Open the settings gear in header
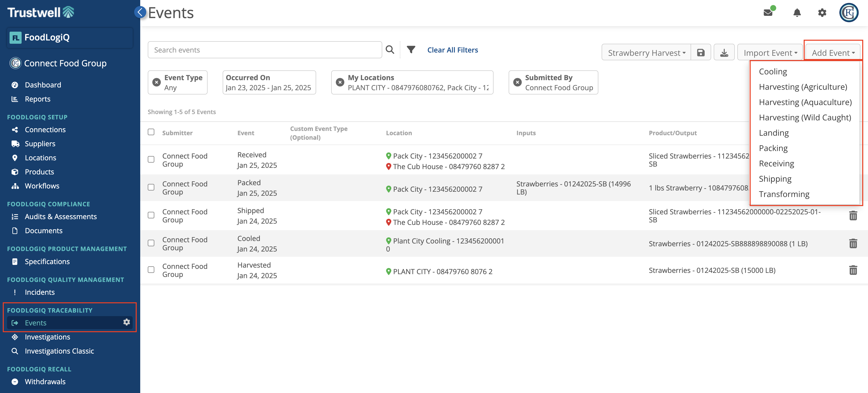 coord(822,13)
